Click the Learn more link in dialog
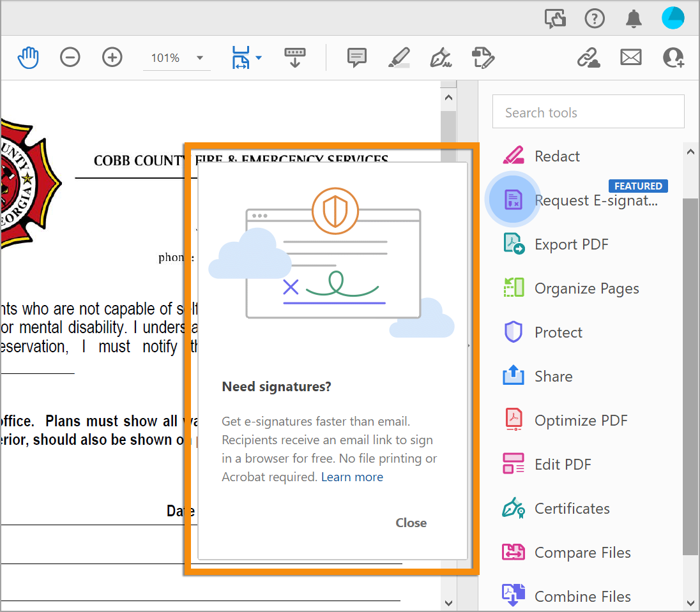Viewport: 700px width, 612px height. pyautogui.click(x=352, y=477)
